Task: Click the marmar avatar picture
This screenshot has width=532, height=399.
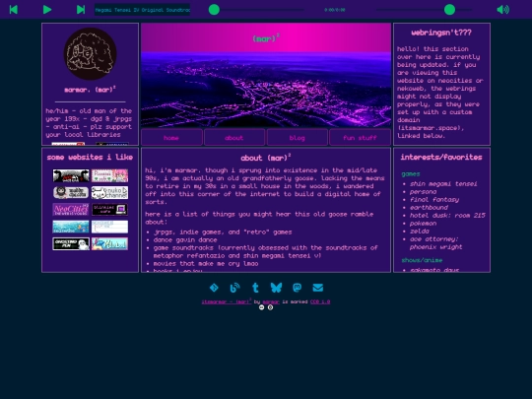Action: click(90, 53)
